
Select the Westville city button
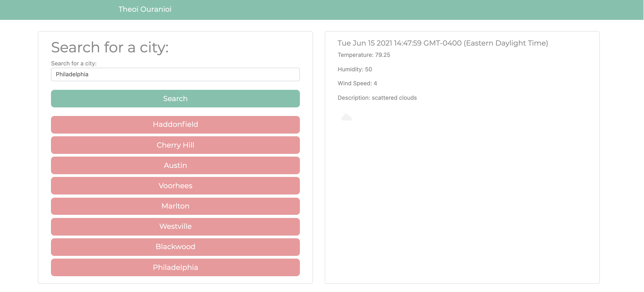[175, 226]
